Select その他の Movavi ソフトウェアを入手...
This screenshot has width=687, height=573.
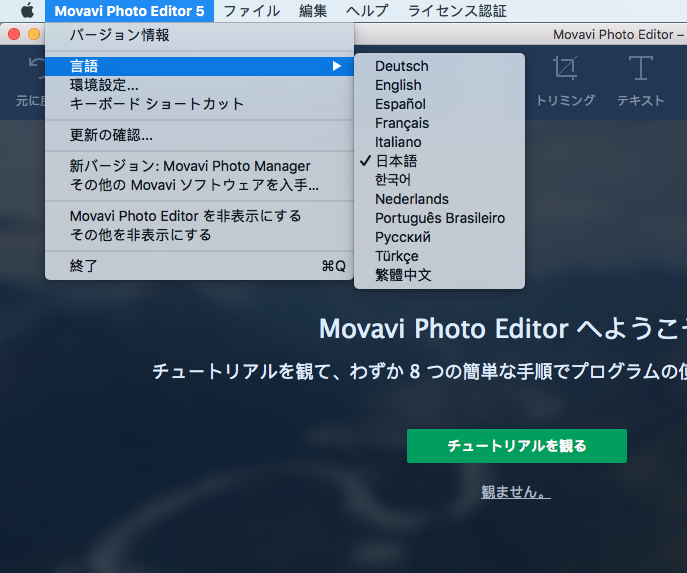click(199, 185)
